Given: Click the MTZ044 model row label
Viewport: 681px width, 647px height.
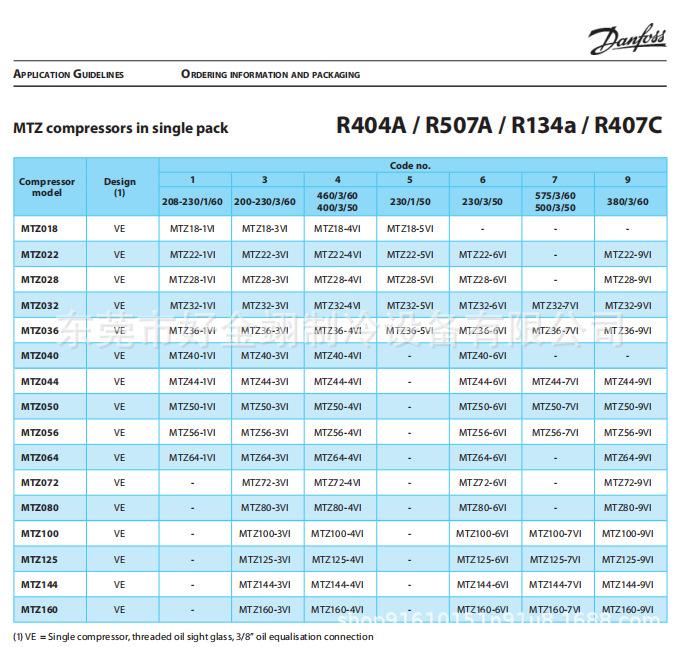Looking at the screenshot, I should (40, 382).
